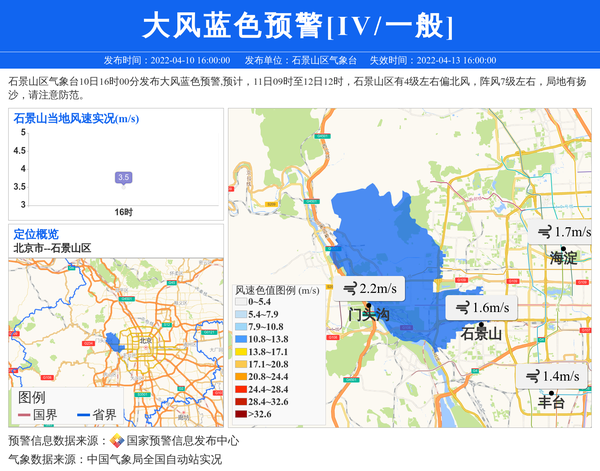Click the 丰台 station label on map

(x=551, y=403)
